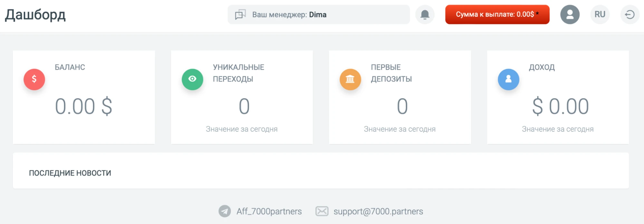The width and height of the screenshot is (644, 224).
Task: Click the logout arrow icon
Action: point(630,15)
